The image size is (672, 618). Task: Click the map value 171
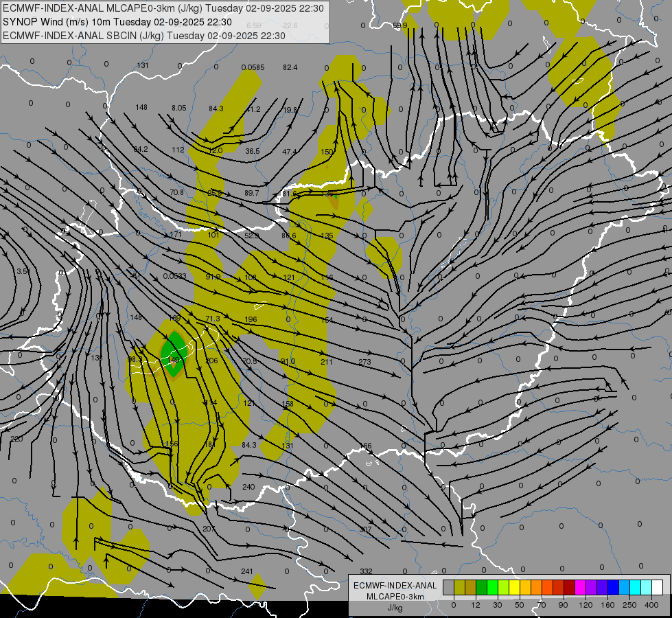click(176, 234)
